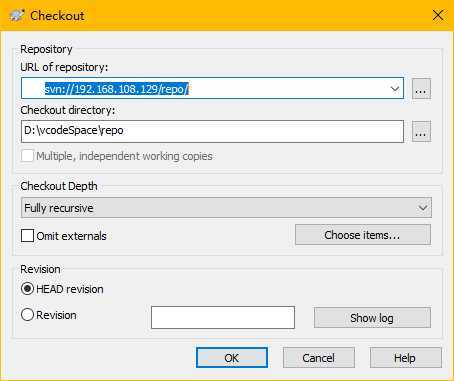Click the Cancel button

click(x=319, y=358)
